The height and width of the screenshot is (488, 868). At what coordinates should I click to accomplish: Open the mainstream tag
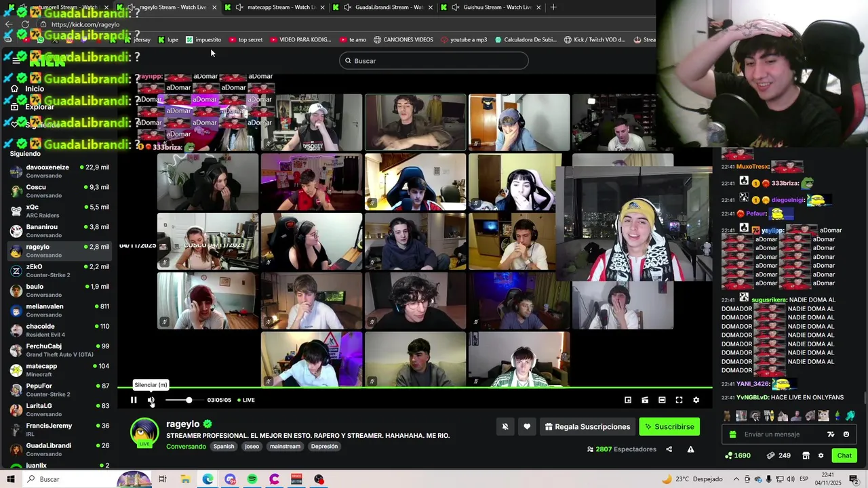(285, 447)
